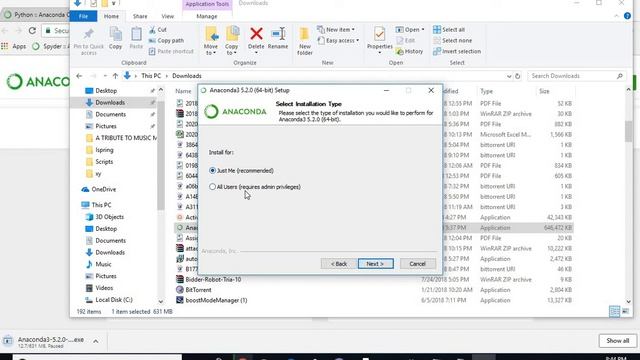Cancel the Anaconda3 setup

point(418,264)
